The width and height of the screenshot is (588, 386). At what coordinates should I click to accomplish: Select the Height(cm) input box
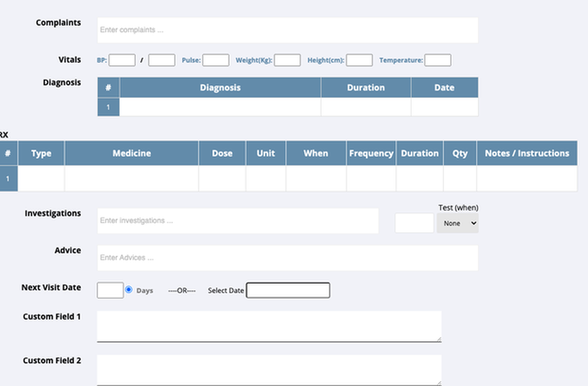(x=359, y=60)
